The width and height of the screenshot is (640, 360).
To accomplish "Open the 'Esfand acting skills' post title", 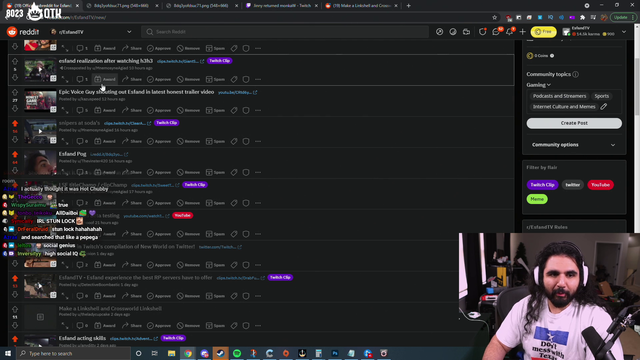I will 82,338.
